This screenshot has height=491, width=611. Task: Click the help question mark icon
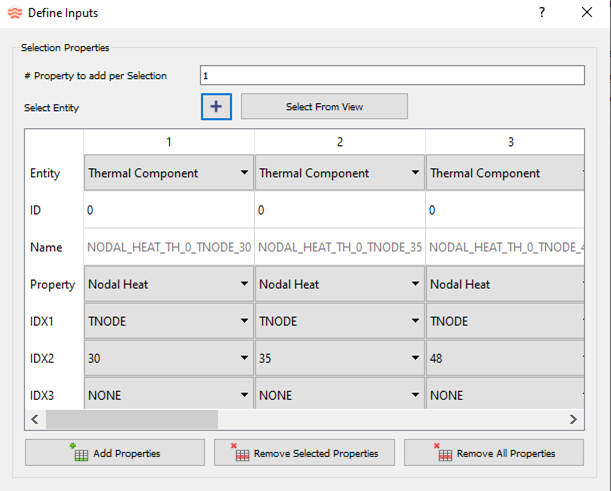[x=542, y=13]
